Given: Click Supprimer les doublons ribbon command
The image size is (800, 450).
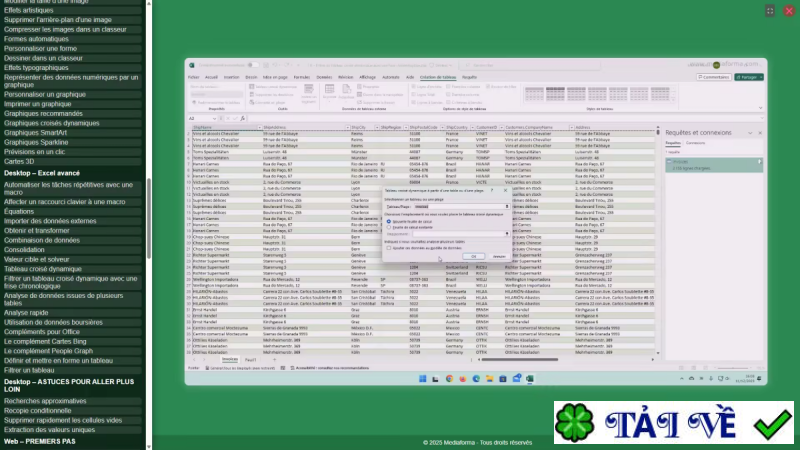Looking at the screenshot, I should pos(271,94).
